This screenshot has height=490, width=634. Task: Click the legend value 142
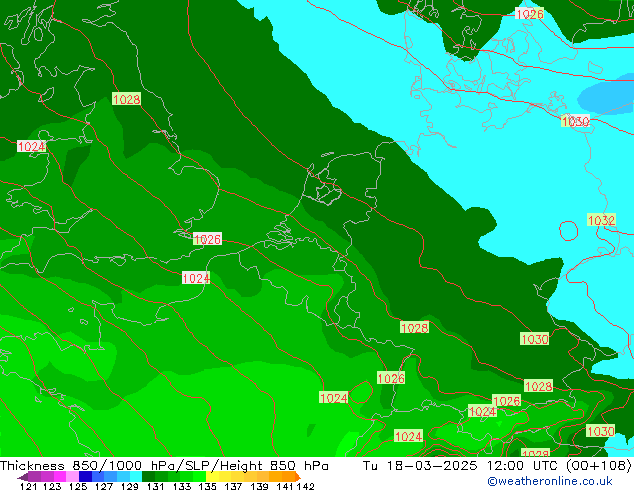[x=306, y=486]
